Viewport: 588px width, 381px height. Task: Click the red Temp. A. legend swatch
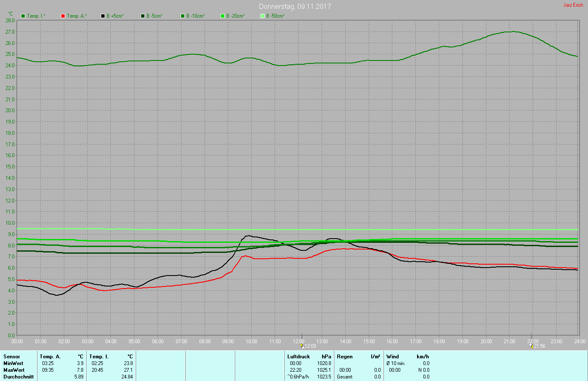(x=63, y=16)
